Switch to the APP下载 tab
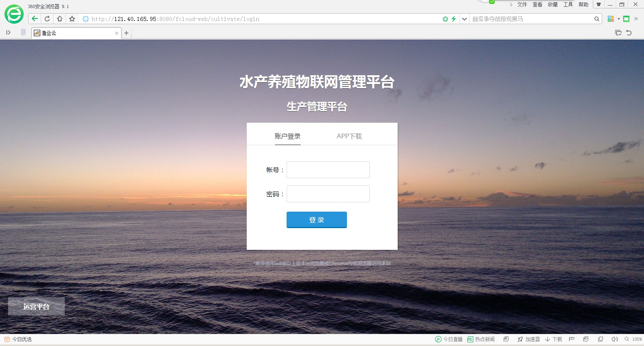Screen dimensions: 644x346 [349, 136]
